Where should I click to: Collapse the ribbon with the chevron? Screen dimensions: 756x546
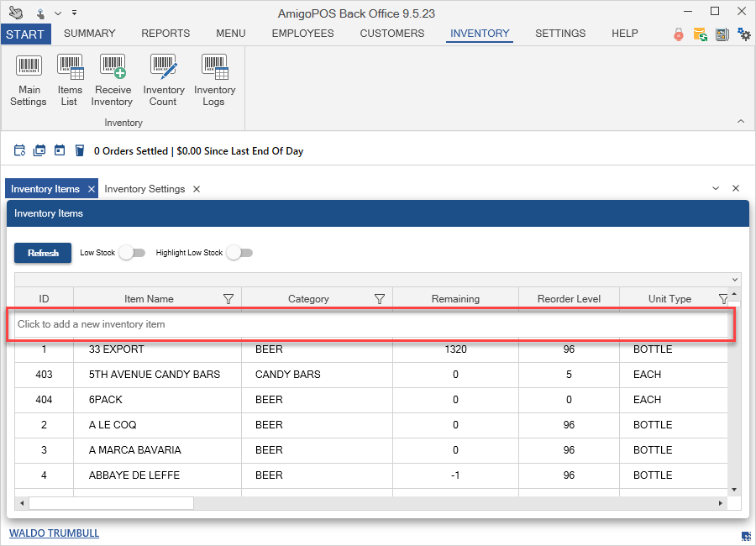pos(741,122)
